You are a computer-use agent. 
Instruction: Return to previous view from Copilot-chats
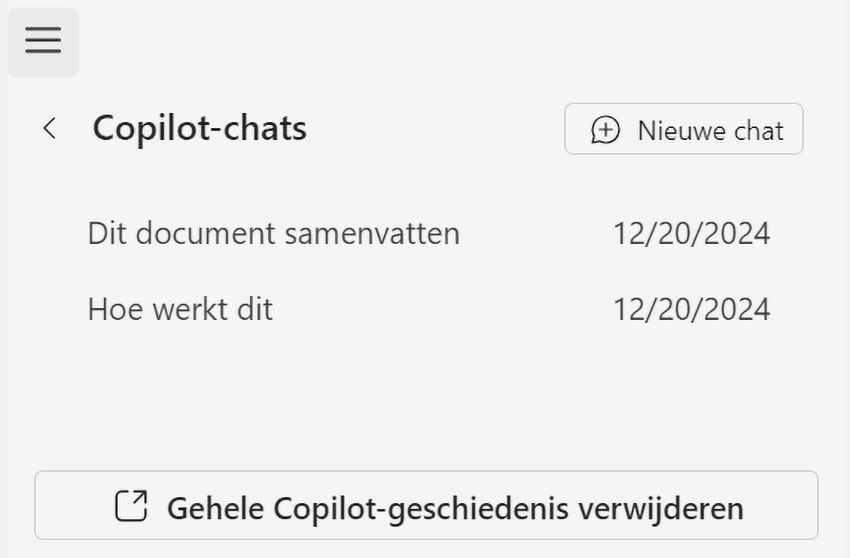coord(49,128)
